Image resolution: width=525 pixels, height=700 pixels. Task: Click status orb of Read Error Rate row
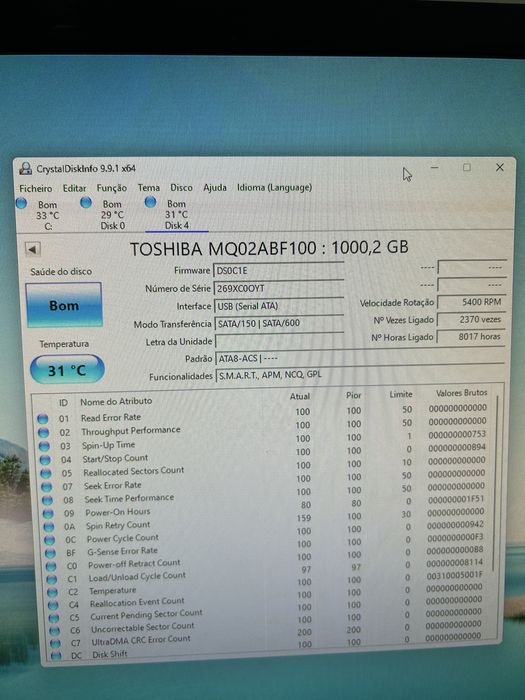tap(42, 419)
